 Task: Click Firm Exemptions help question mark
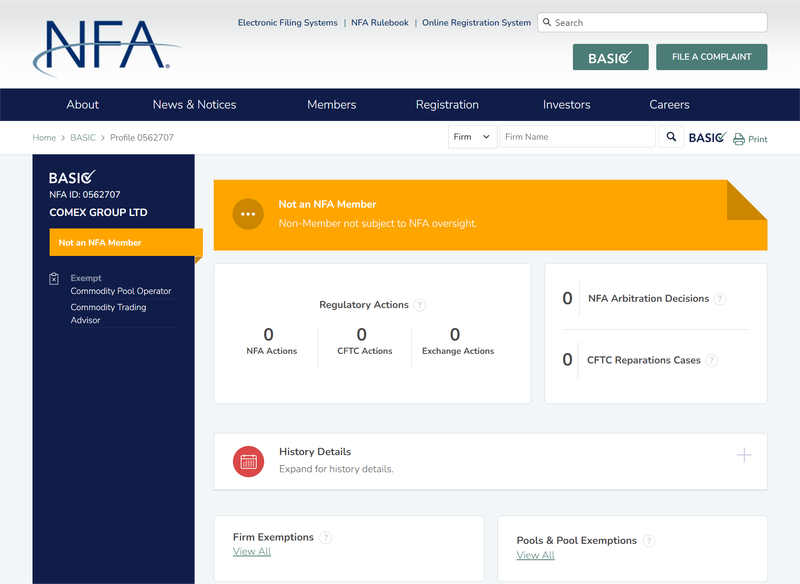click(x=326, y=538)
